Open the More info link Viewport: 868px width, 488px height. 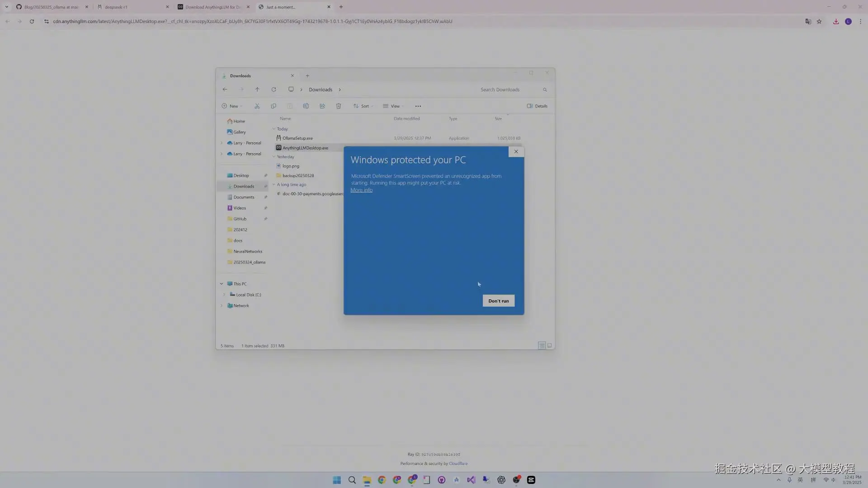361,190
